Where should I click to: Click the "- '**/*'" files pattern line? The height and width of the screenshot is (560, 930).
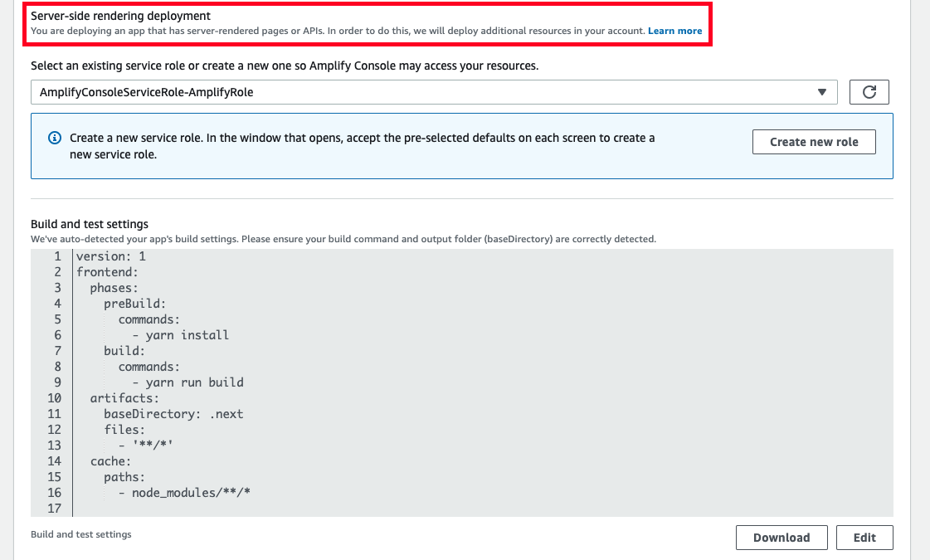[145, 445]
